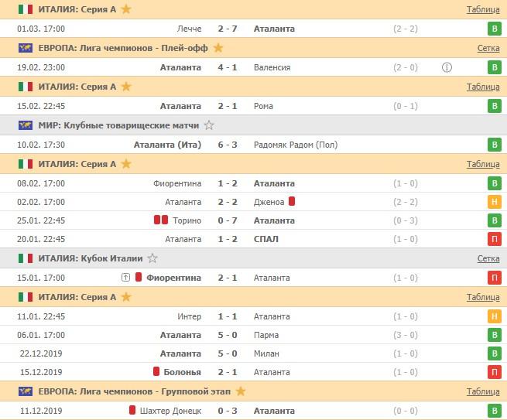Click the advancement arrow icon beside Фиорентина
Screen dimensions: 507x420
pos(125,278)
